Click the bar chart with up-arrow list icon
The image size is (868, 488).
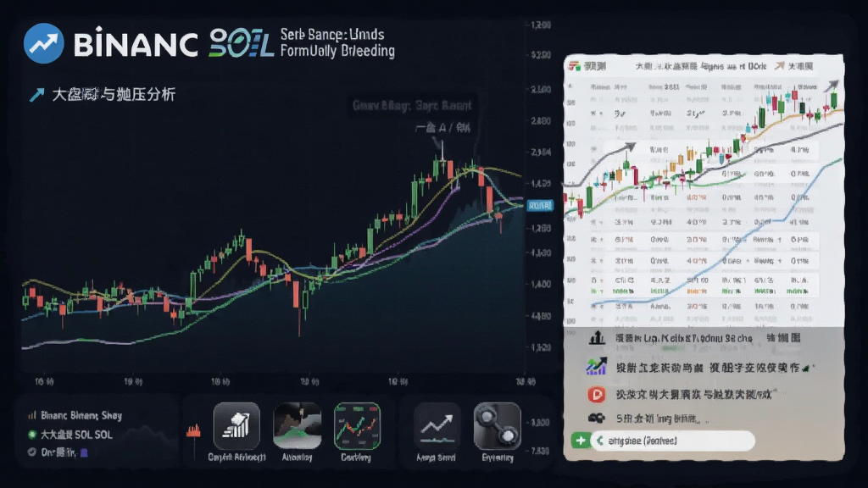(x=597, y=337)
